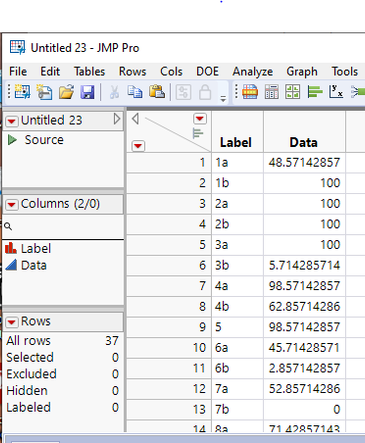Run the Source table script
365x443 pixels.
point(12,140)
